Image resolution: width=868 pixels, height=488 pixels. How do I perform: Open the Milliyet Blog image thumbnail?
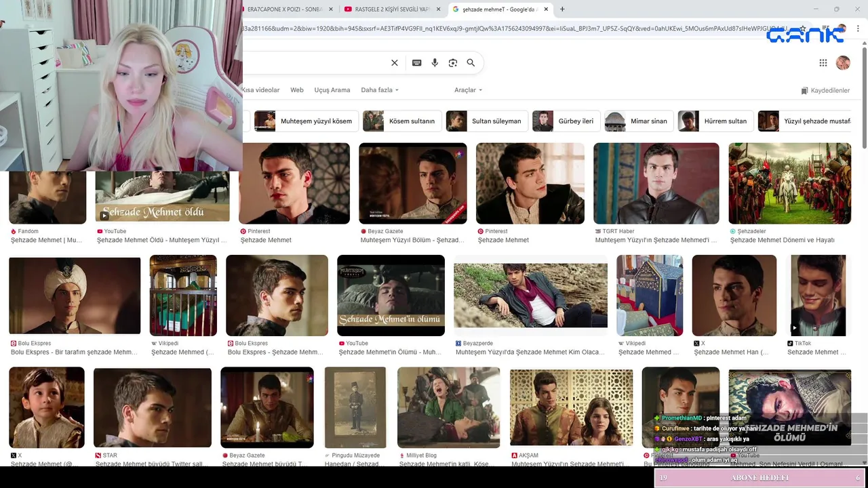[x=449, y=407]
